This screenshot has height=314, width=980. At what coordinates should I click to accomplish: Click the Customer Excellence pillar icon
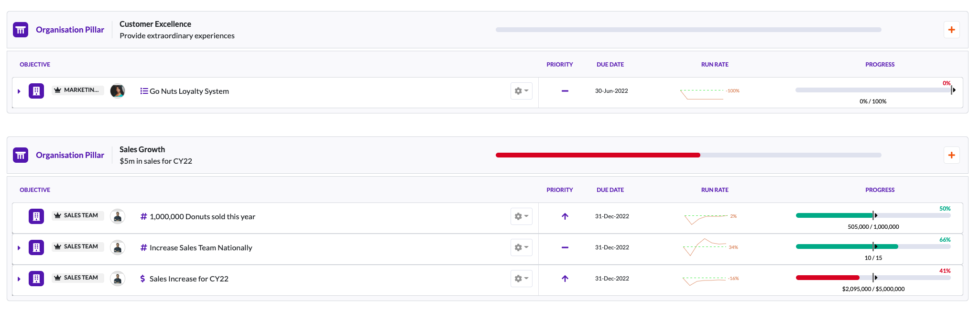coord(21,30)
